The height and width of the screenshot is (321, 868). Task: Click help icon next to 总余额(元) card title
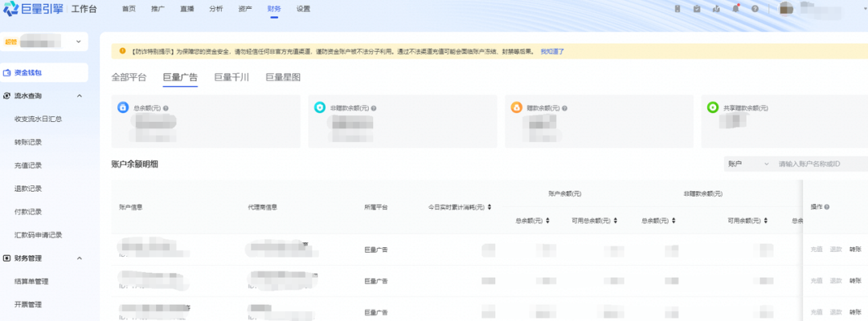[x=166, y=108]
